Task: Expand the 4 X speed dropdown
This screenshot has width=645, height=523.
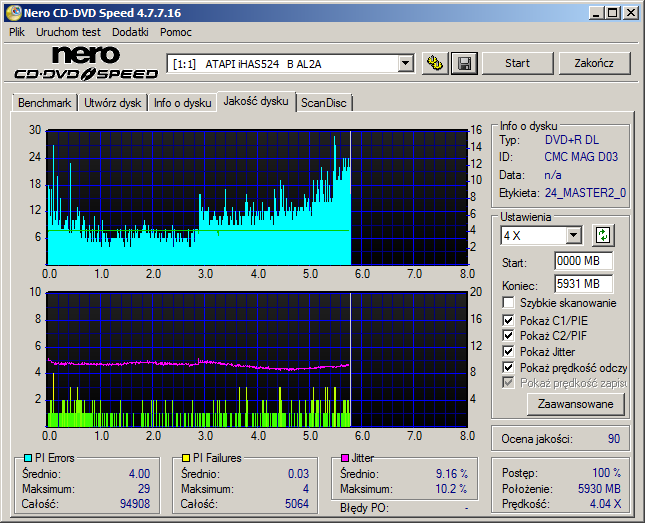Action: point(573,236)
